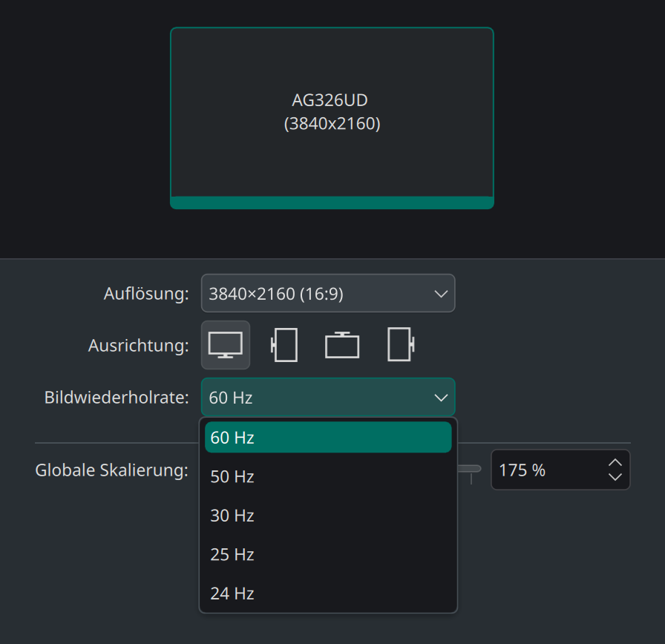Choose the rotate-left portrait orientation icon
Image resolution: width=665 pixels, height=644 pixels.
click(x=284, y=345)
